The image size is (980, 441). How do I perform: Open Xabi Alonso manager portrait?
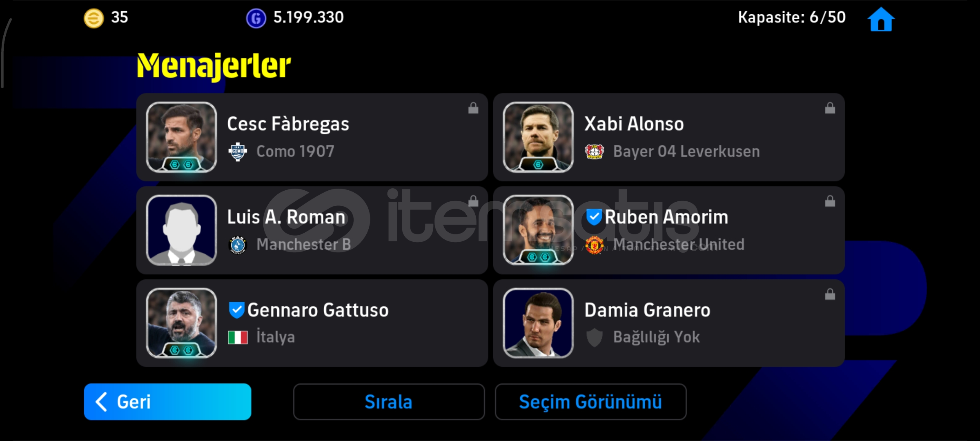pyautogui.click(x=538, y=137)
